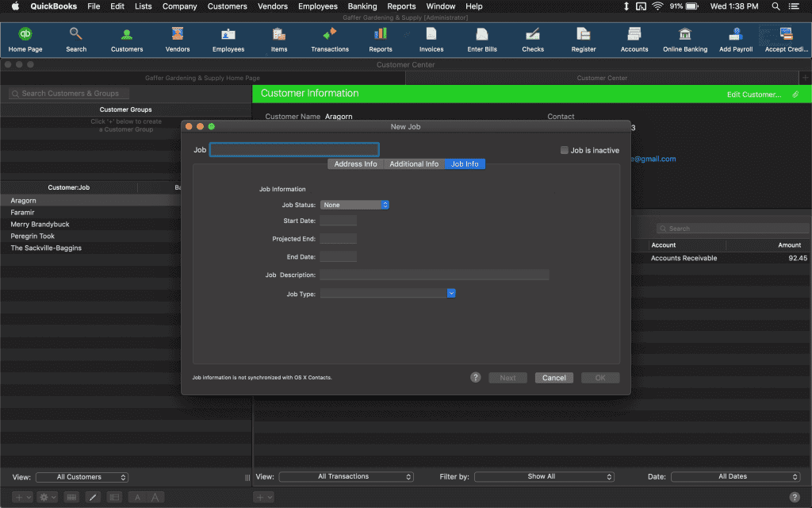Open the All Dates dropdown
Viewport: 812px width, 508px height.
pos(735,476)
